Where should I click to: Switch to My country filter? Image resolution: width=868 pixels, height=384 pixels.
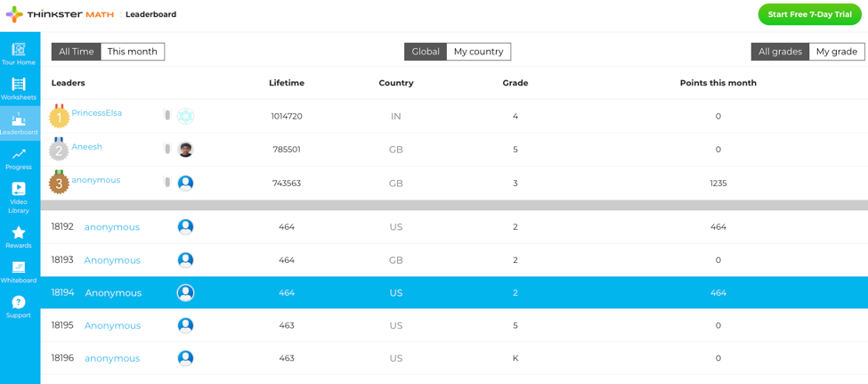[478, 52]
